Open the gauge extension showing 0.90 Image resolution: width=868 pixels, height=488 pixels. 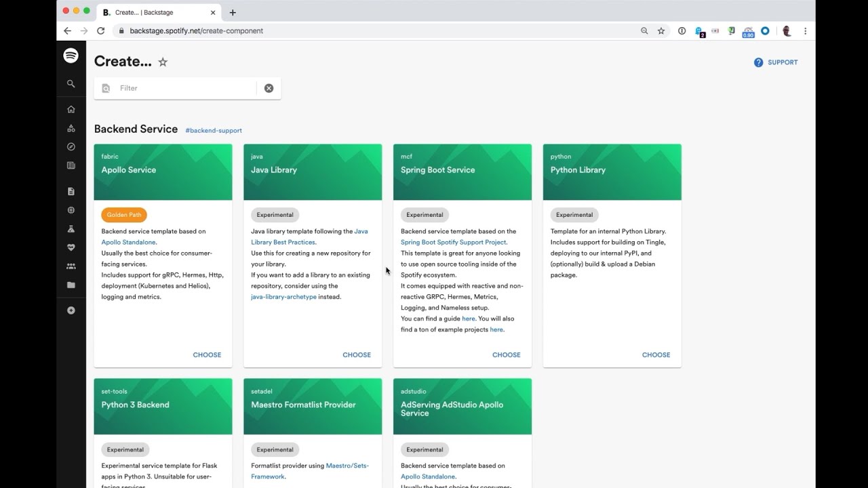748,32
